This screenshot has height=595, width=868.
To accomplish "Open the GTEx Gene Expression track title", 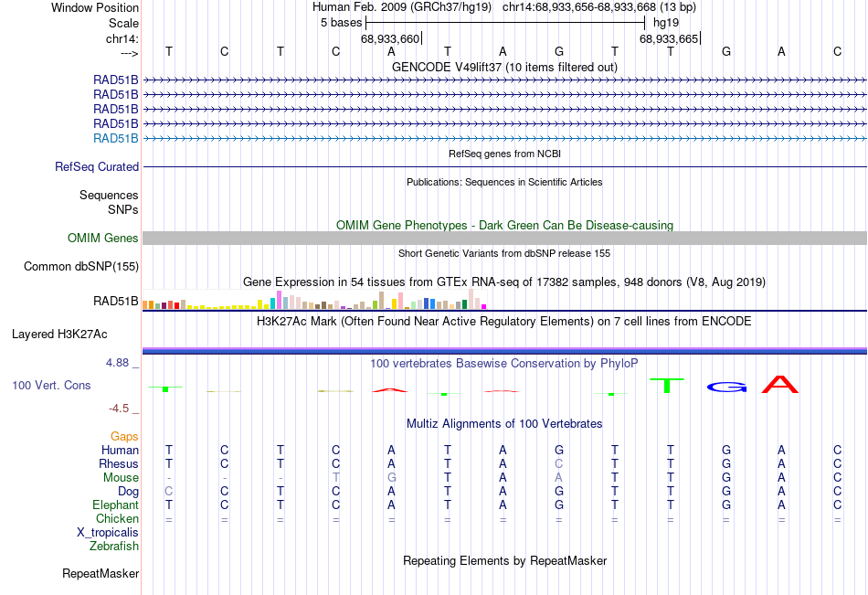I will point(504,282).
